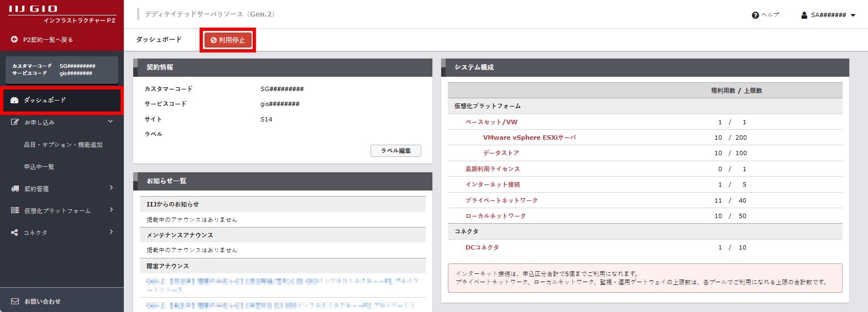The height and width of the screenshot is (312, 868).
Task: Click the 仮想化プラットフォーム server icon
Action: tap(15, 210)
